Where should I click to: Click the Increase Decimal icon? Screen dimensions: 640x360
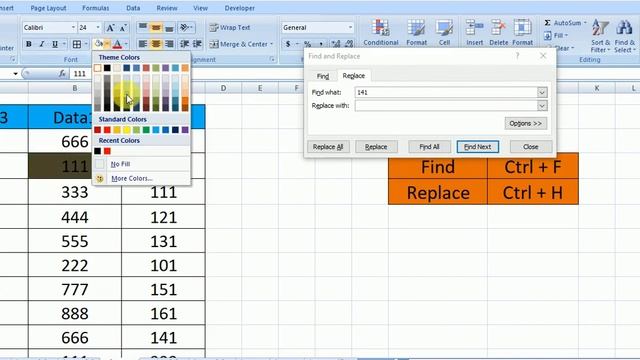336,44
